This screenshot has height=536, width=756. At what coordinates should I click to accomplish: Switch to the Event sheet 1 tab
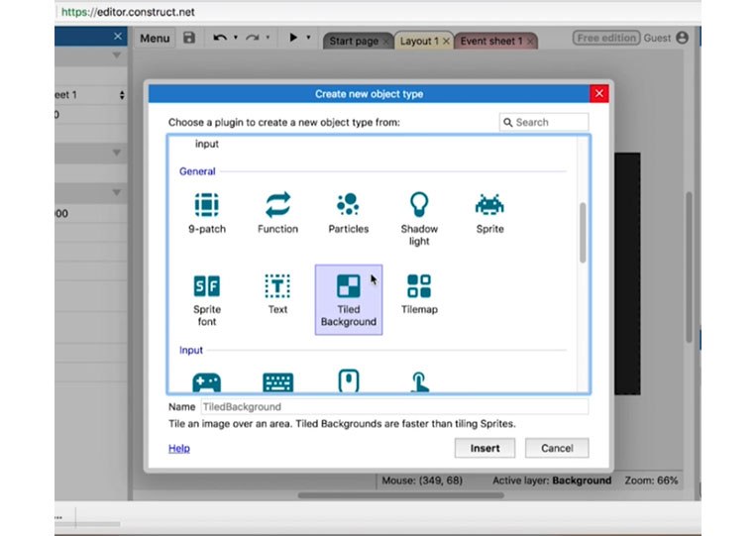491,41
